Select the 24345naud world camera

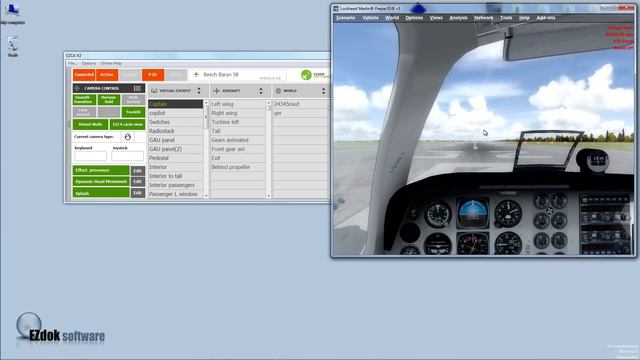(x=300, y=104)
